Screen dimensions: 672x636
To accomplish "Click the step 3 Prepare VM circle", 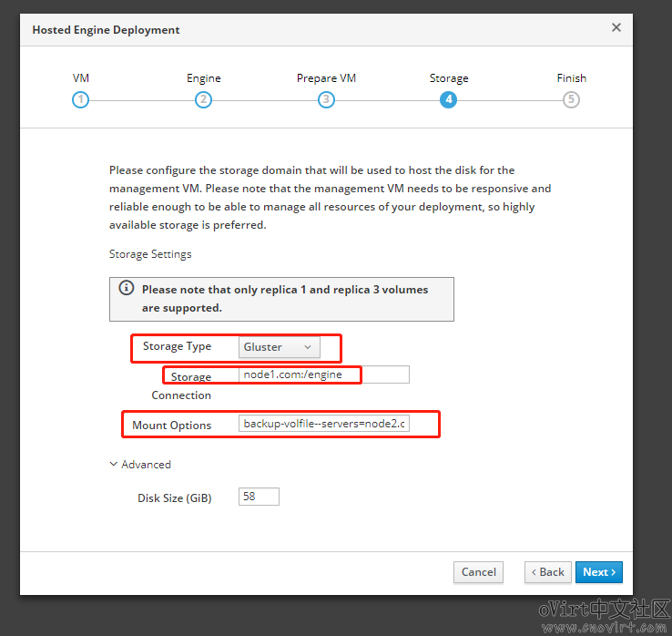I will 326,100.
